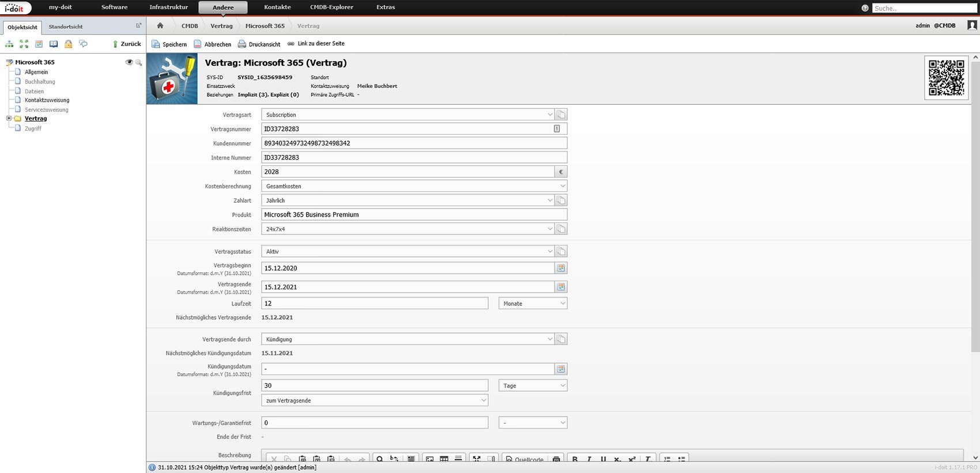
Task: Expand the Vertrag folder in tree
Action: pos(9,119)
